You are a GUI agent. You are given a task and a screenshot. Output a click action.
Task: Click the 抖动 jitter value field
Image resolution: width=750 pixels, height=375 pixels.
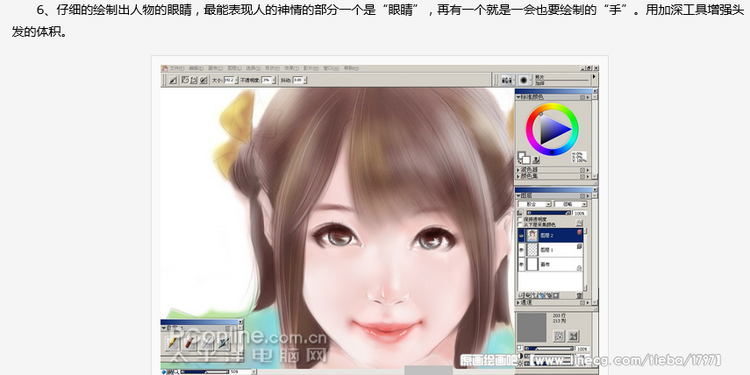tap(298, 80)
